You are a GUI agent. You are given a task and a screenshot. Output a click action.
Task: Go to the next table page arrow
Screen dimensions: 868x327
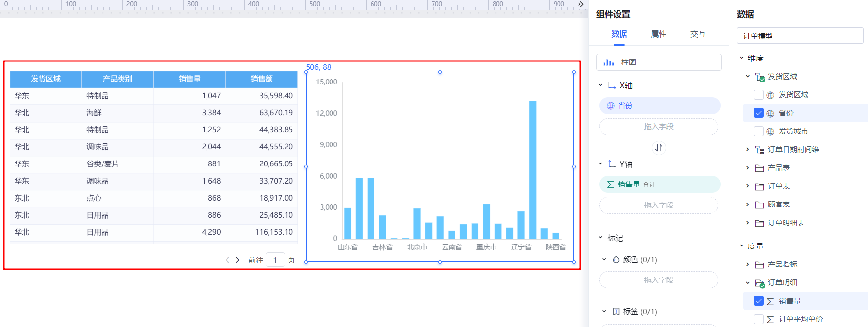click(238, 260)
